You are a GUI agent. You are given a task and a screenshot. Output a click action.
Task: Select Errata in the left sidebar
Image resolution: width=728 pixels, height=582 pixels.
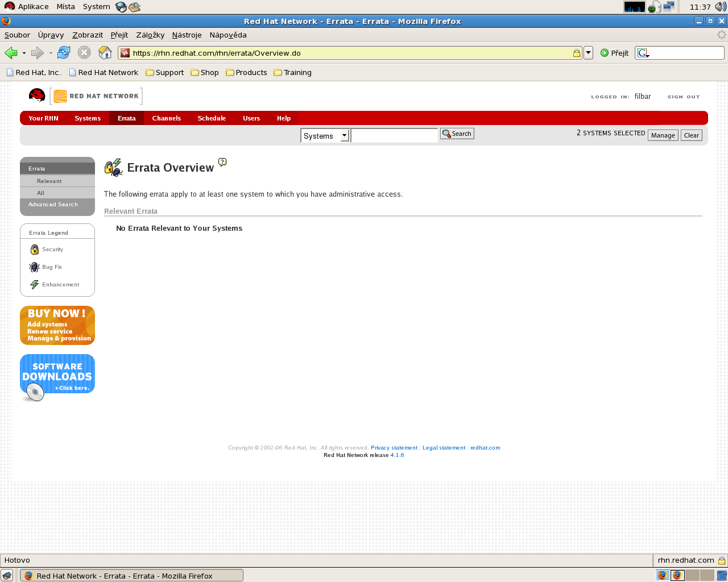(57, 168)
